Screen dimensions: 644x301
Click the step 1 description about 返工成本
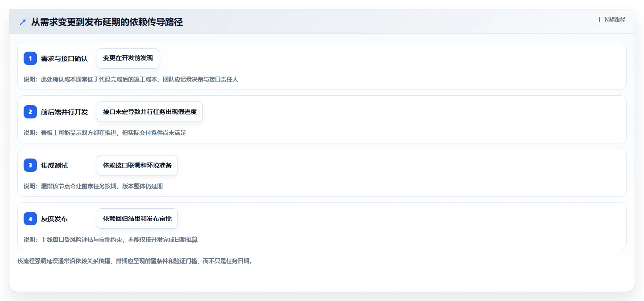coord(131,79)
